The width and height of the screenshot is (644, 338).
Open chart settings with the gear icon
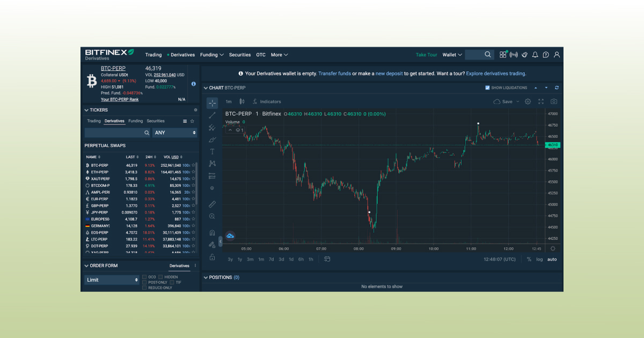(528, 101)
